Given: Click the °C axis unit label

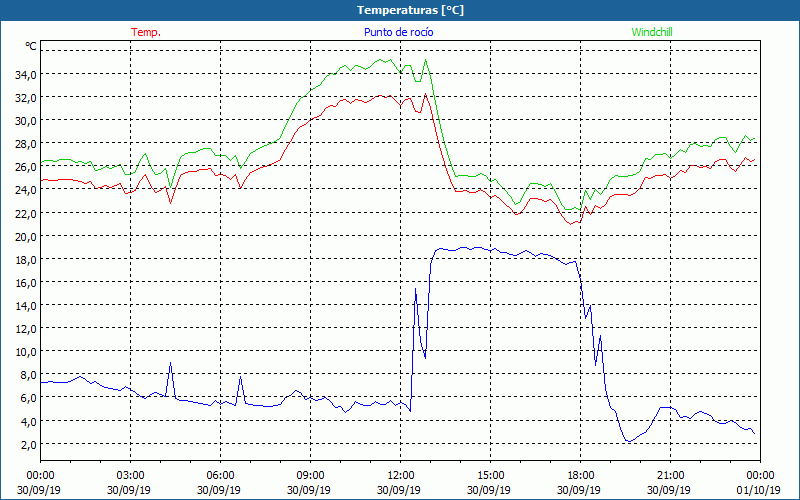Looking at the screenshot, I should 31,46.
